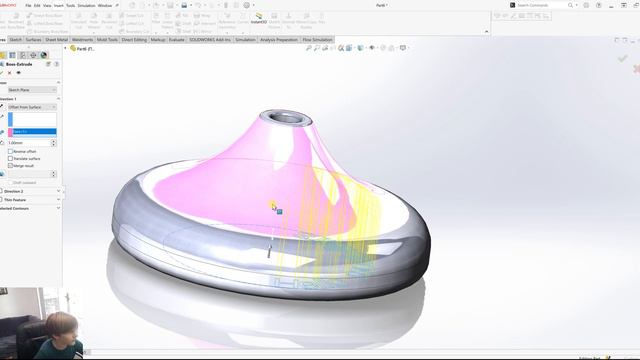640x360 pixels.
Task: Click the Part8 icon in the flyout tree
Action: tap(73, 48)
